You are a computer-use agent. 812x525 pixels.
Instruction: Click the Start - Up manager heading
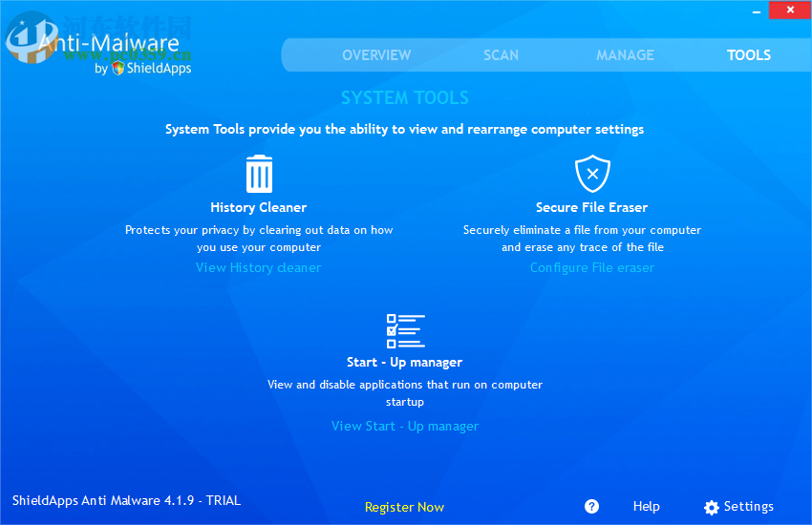404,362
